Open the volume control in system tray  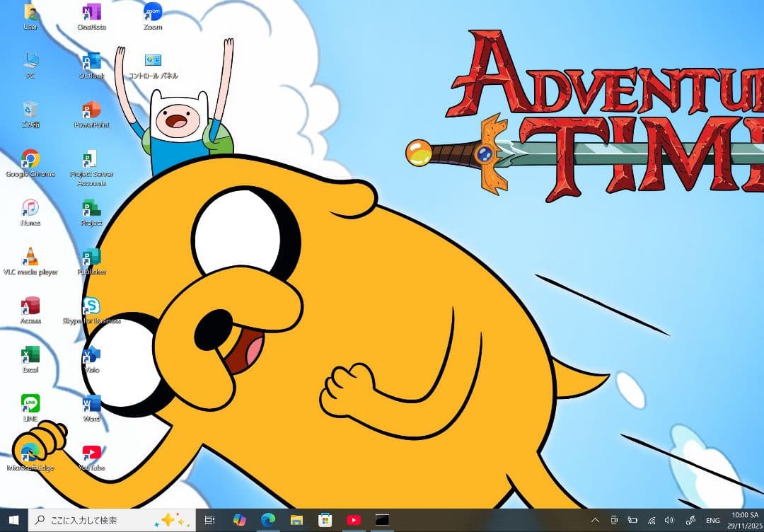669,520
